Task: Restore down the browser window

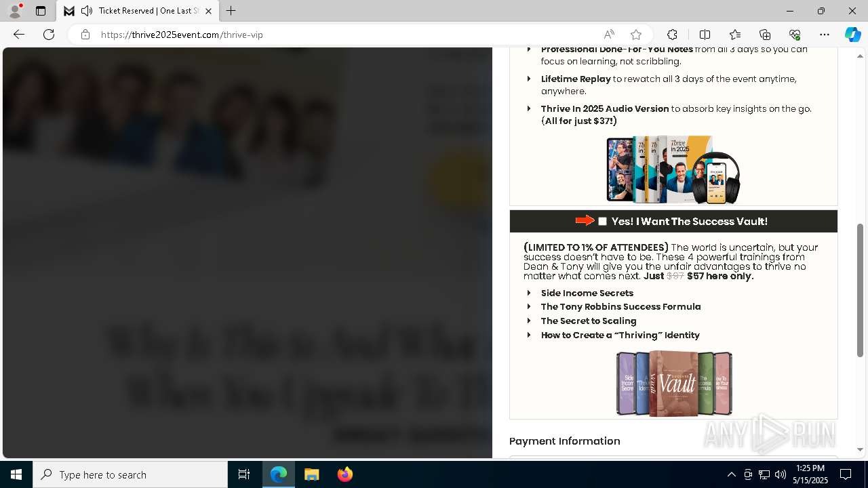Action: point(821,11)
